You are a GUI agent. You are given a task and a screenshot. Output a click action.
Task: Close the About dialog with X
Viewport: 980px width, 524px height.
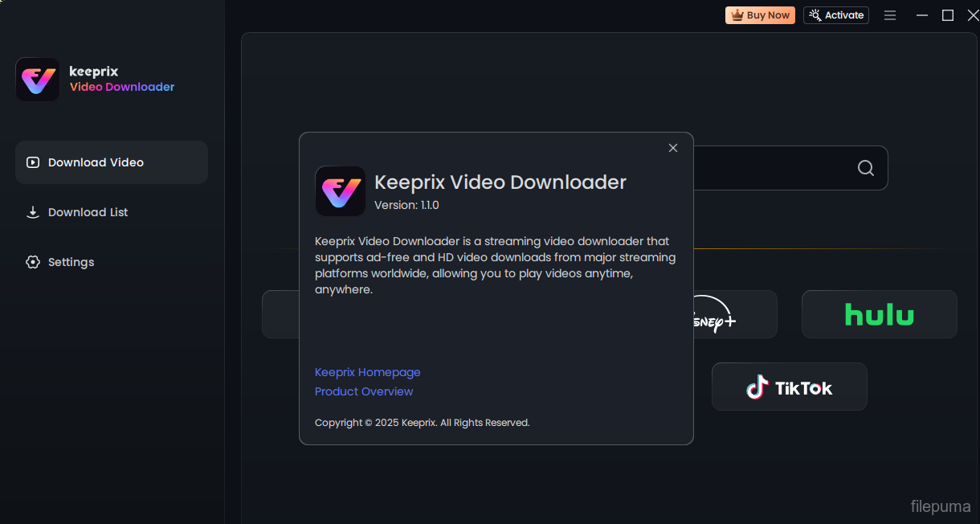(673, 148)
